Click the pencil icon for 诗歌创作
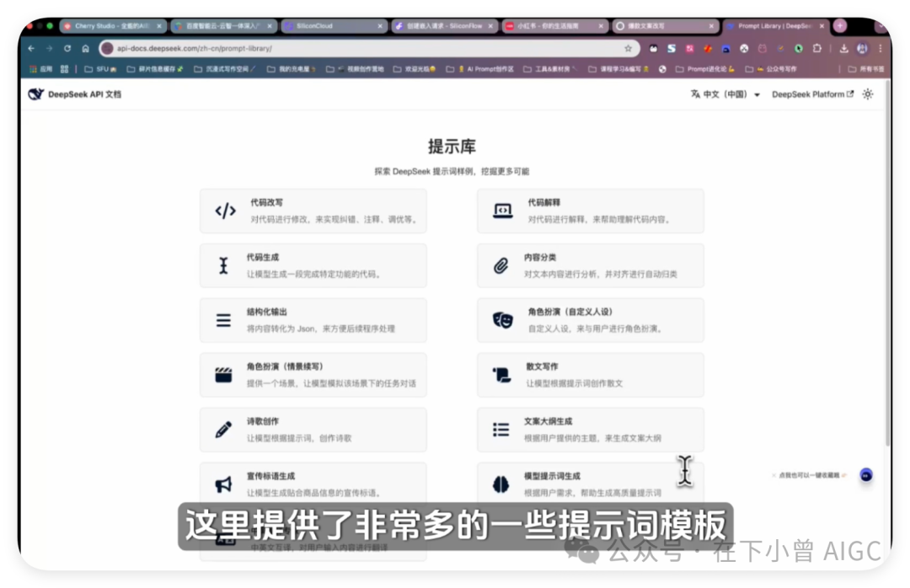910x588 pixels. point(223,430)
